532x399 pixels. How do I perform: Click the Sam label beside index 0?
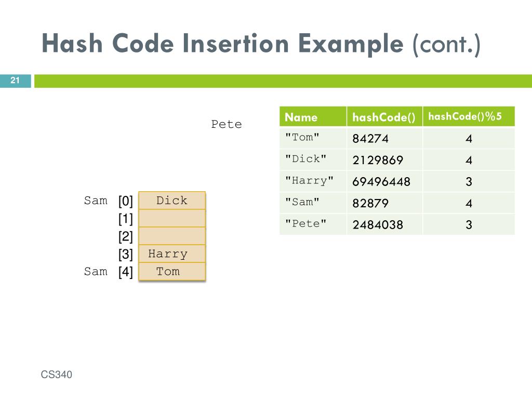(x=96, y=201)
